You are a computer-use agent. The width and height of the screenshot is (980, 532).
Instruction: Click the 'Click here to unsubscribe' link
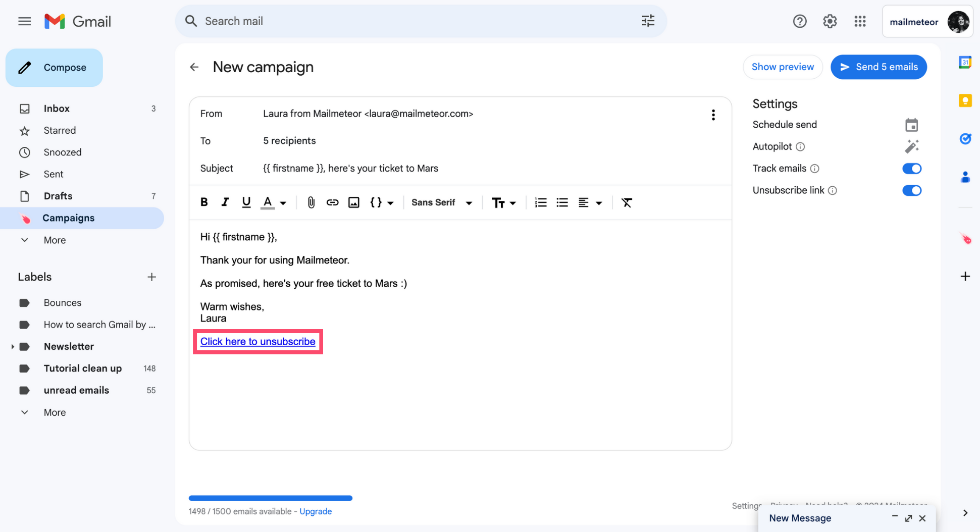click(x=257, y=342)
